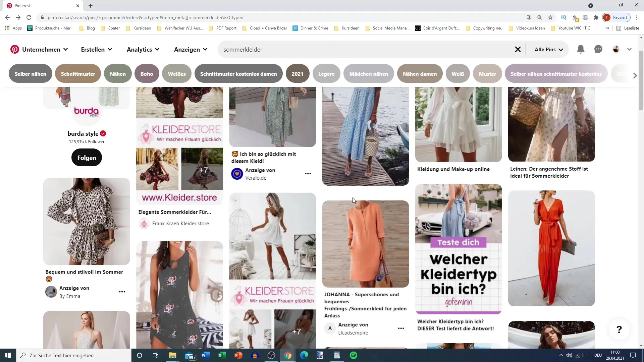Click the profile account icon
Screen dimensions: 644x362
pos(616,49)
